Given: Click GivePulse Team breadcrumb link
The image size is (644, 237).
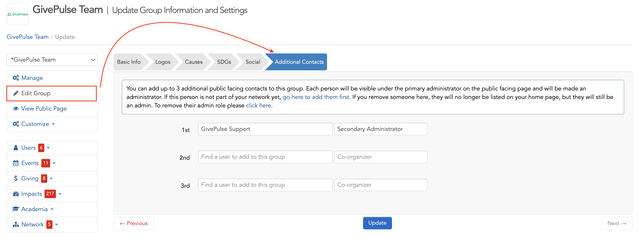Looking at the screenshot, I should pyautogui.click(x=28, y=37).
